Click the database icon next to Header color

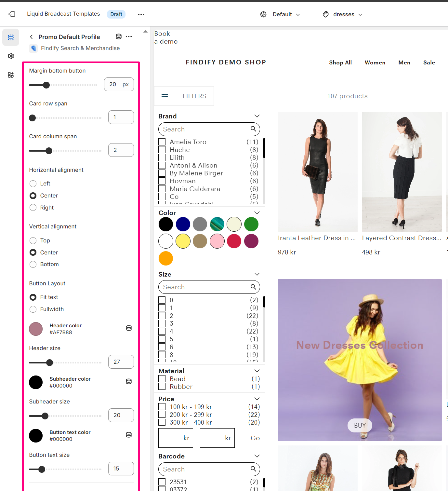(x=129, y=328)
